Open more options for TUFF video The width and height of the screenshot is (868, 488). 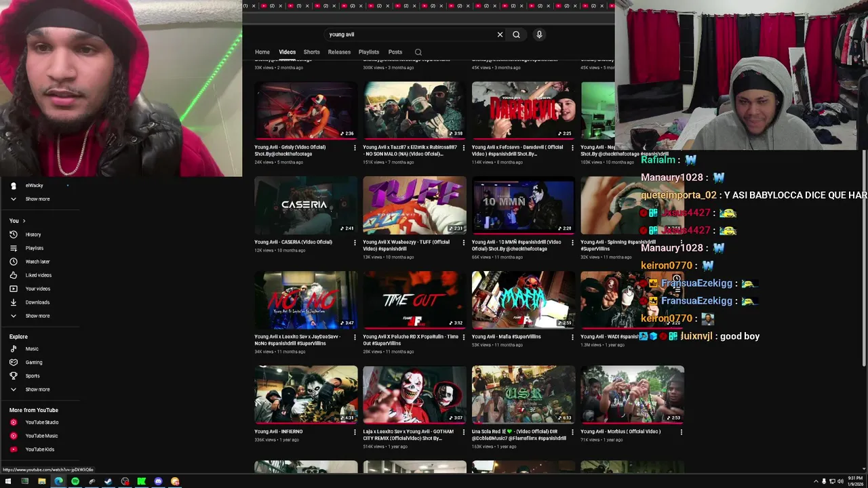[x=464, y=242]
